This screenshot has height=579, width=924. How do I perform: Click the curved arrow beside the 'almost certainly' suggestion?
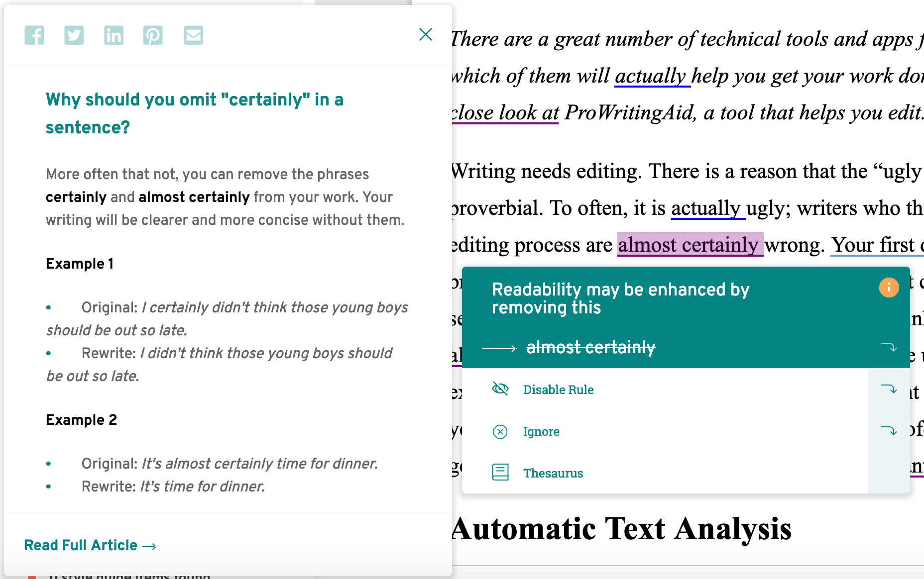889,347
